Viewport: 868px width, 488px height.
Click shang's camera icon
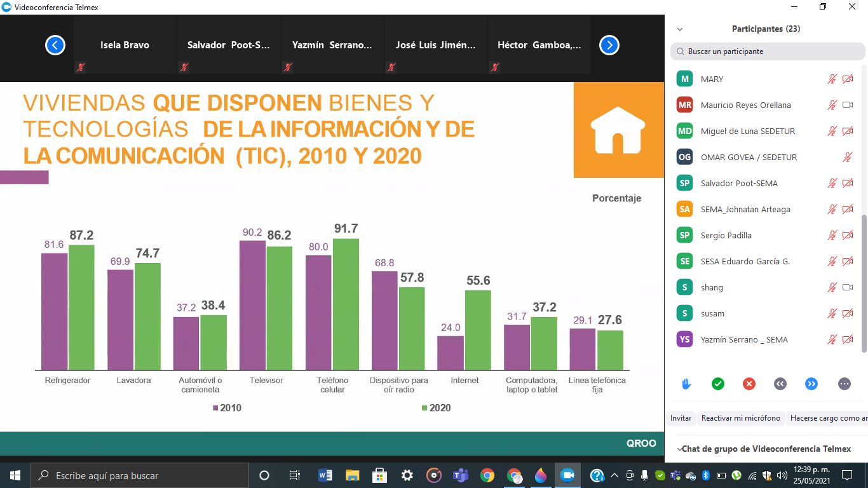[x=848, y=287]
